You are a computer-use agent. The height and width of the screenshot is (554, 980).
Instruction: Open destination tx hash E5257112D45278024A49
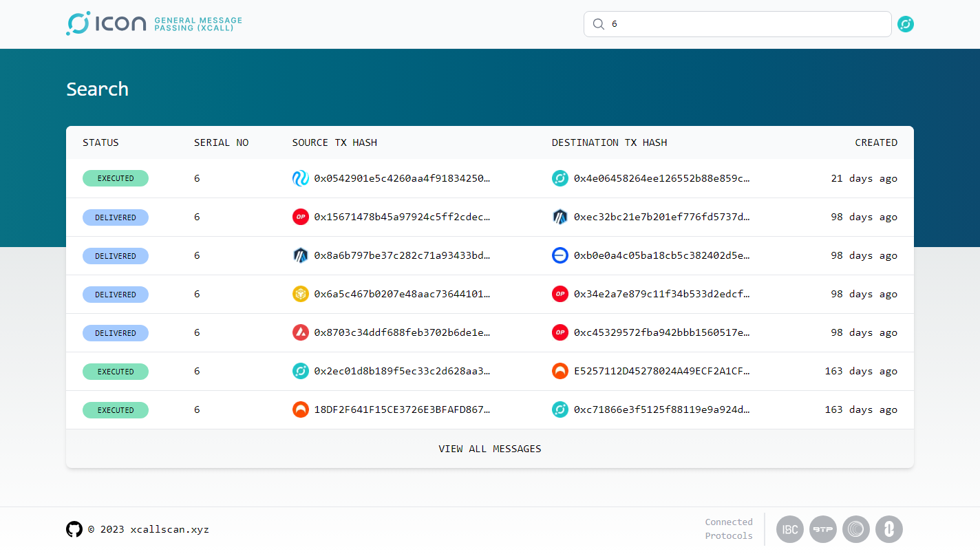point(661,371)
